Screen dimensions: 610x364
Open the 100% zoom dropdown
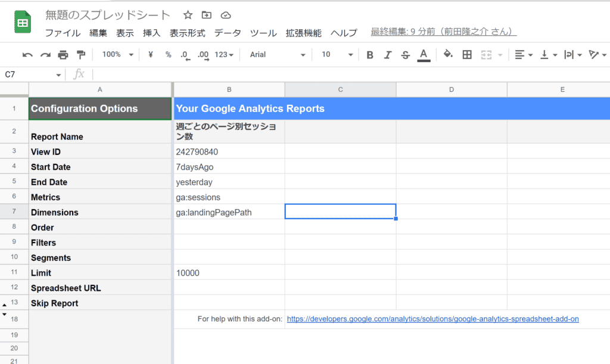118,55
